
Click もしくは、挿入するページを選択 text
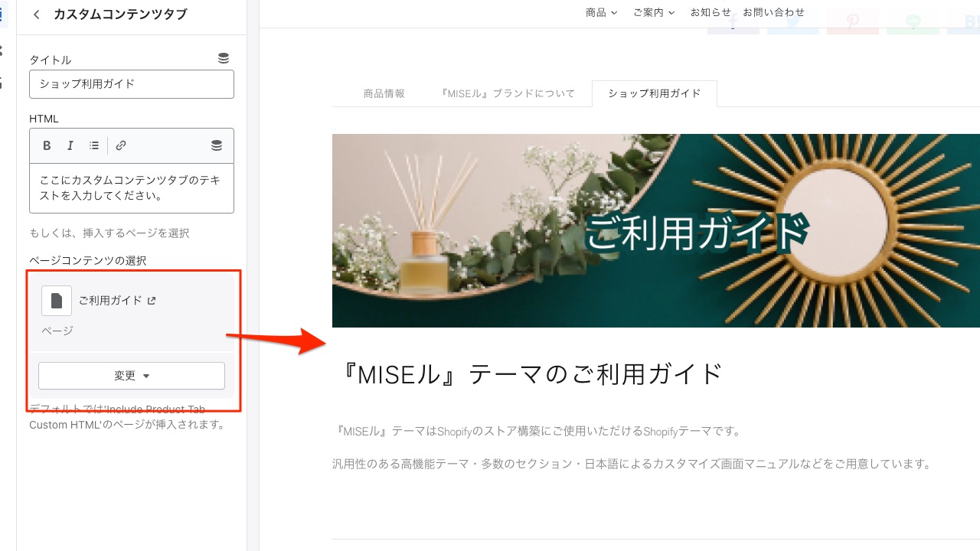[109, 233]
